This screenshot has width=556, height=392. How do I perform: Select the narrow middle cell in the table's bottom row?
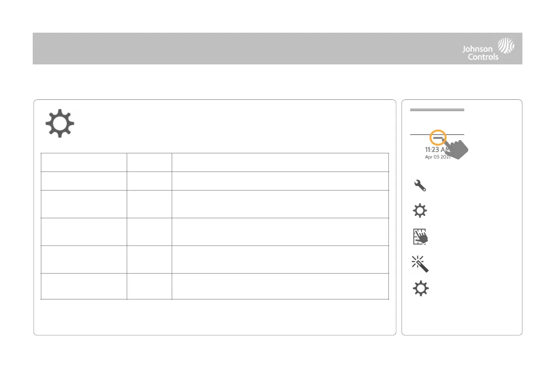[149, 286]
